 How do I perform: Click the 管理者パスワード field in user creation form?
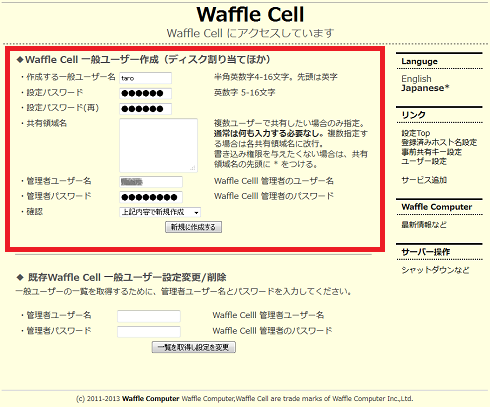point(151,197)
